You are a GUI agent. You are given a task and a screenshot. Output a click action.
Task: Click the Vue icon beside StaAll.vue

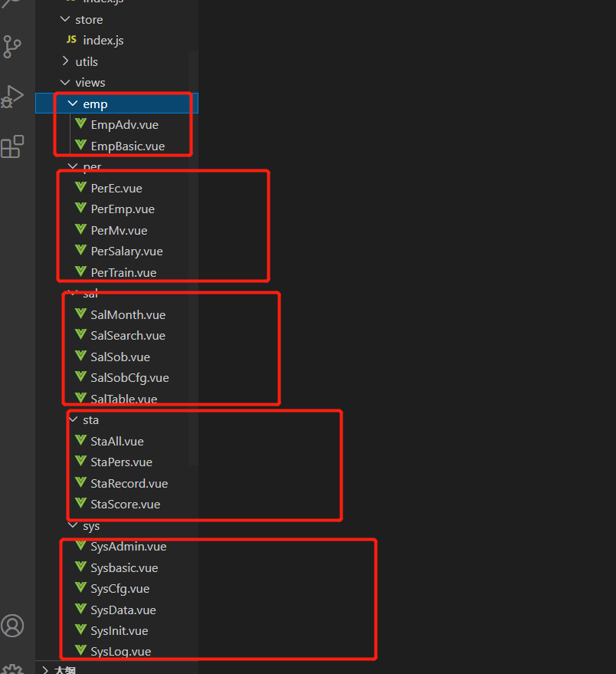pos(80,440)
